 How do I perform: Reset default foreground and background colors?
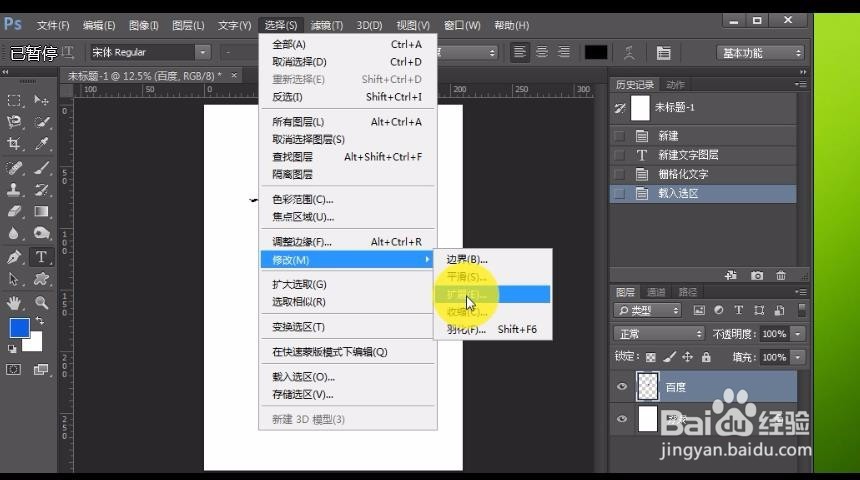(x=12, y=349)
